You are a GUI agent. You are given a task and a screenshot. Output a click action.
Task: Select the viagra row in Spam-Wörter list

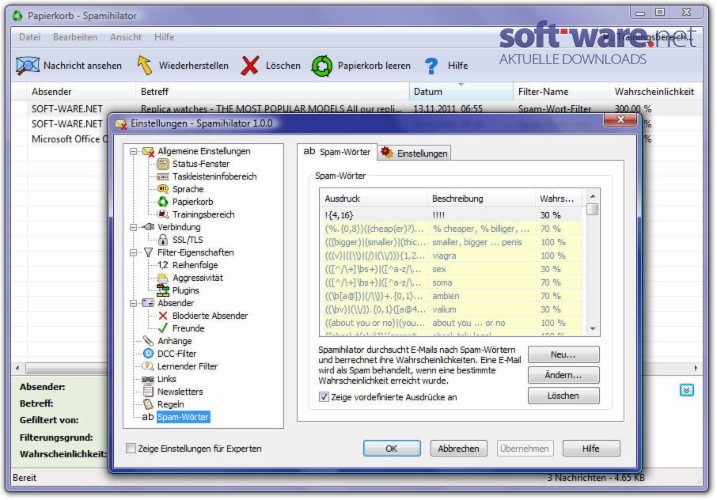[x=451, y=256]
